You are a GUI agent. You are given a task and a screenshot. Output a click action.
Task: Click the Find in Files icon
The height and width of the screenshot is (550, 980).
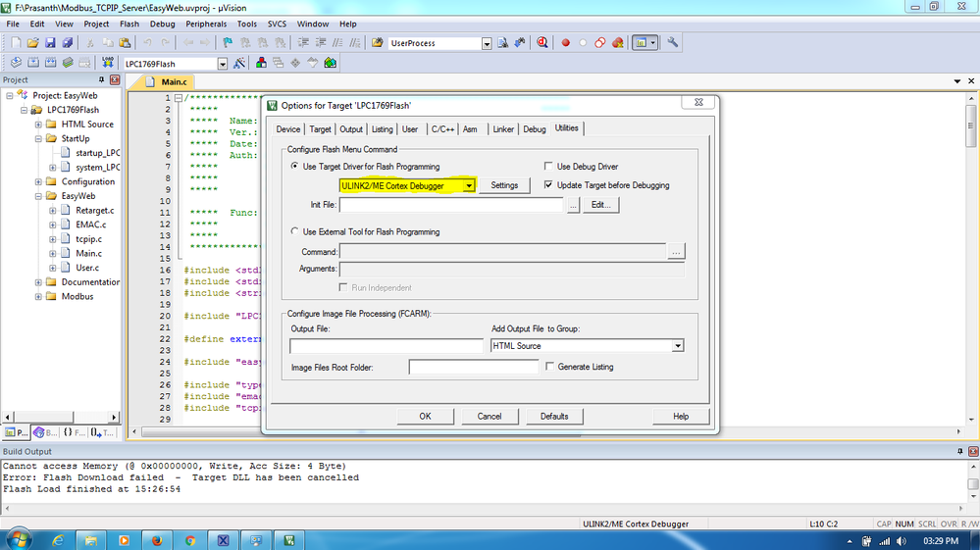tap(378, 42)
